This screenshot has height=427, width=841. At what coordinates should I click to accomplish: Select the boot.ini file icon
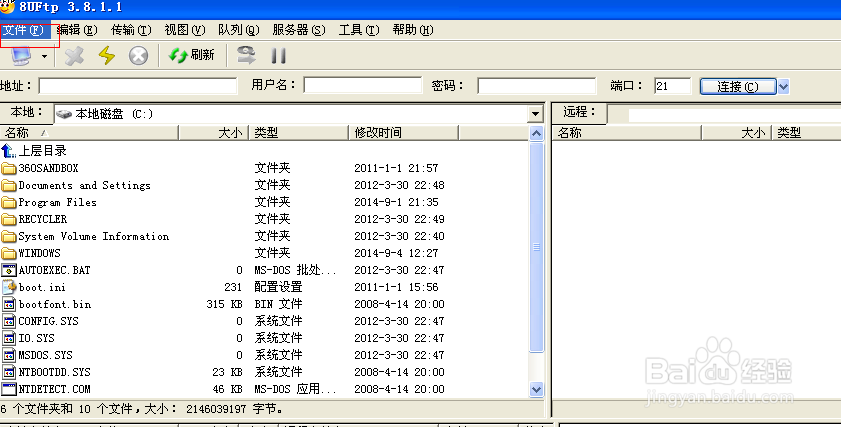coord(9,287)
